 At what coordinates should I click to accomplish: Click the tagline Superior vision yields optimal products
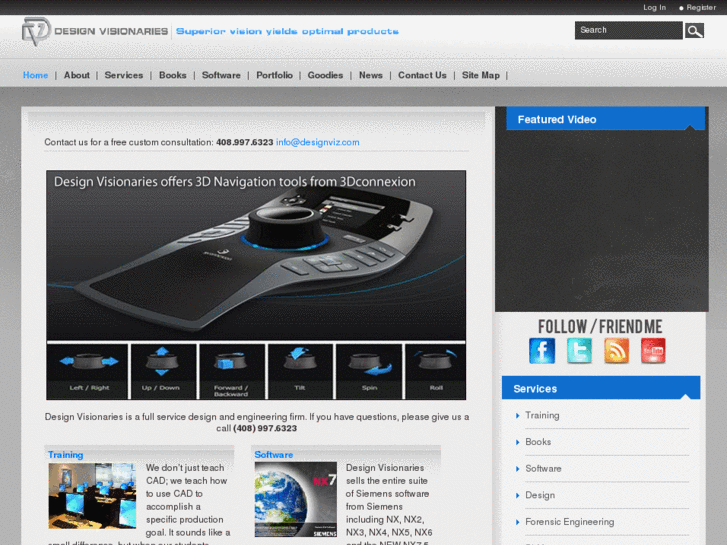[x=287, y=31]
